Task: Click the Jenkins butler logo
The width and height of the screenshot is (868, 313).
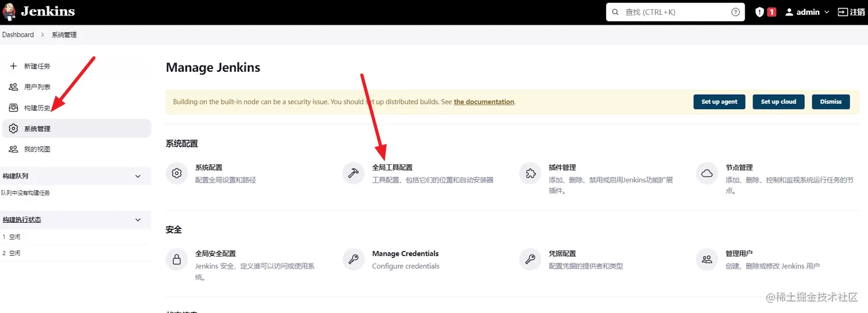Action: click(x=9, y=11)
